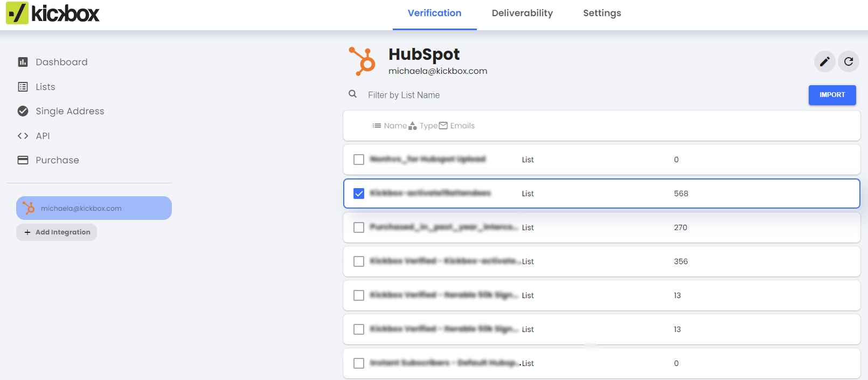Switch to the Verification tab
The width and height of the screenshot is (868, 380).
434,13
